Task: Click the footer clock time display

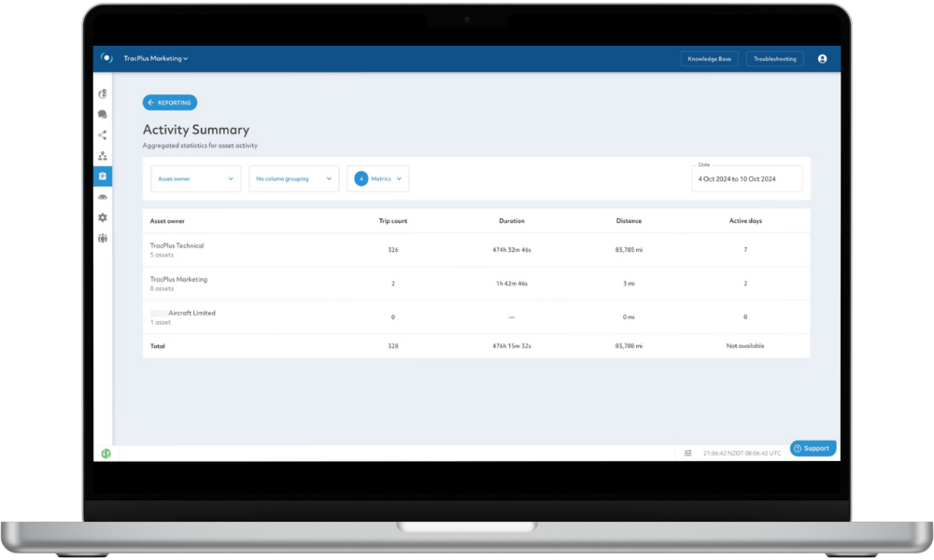Action: click(743, 453)
